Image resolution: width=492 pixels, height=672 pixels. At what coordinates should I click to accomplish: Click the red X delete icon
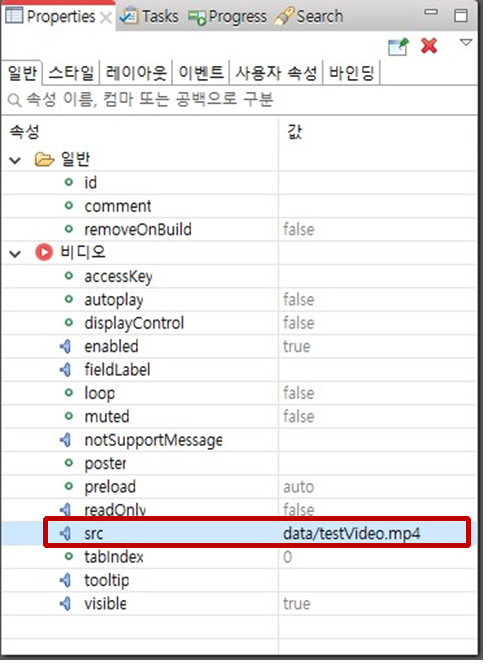click(x=429, y=45)
